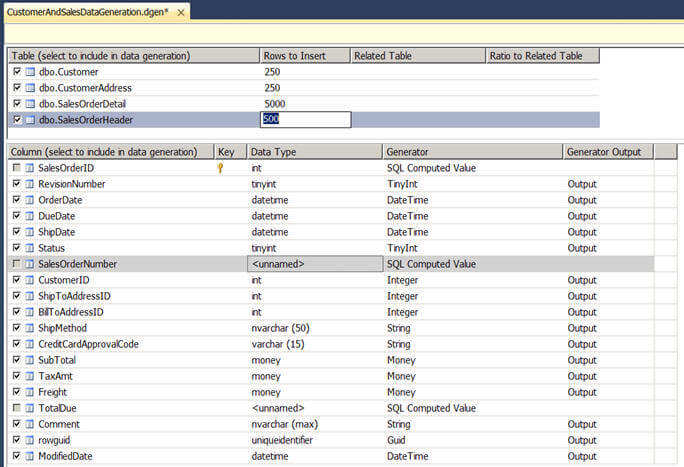Click the column icon beside ShipMethod
Viewport: 684px width, 467px height.
point(29,328)
